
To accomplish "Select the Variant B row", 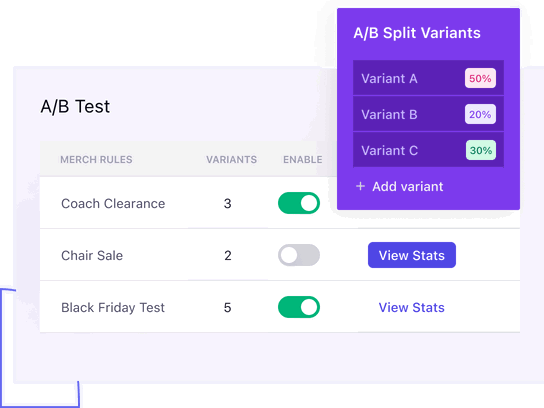I will (428, 114).
